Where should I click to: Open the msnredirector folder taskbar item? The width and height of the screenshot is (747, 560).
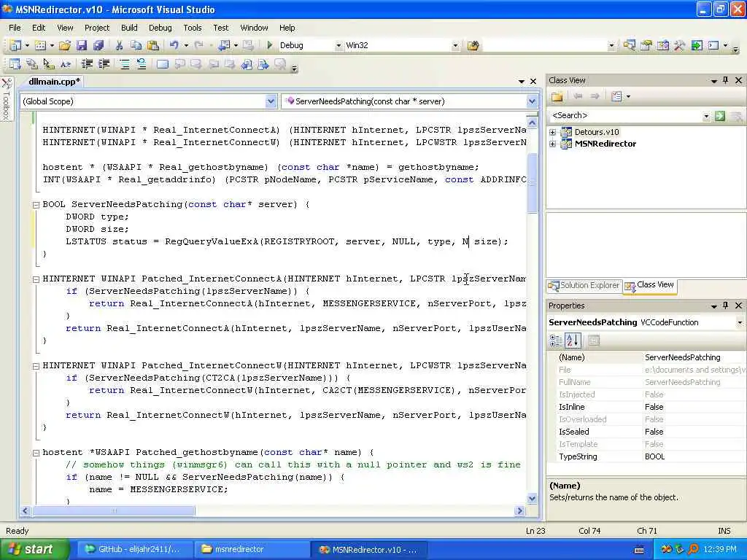[252, 550]
